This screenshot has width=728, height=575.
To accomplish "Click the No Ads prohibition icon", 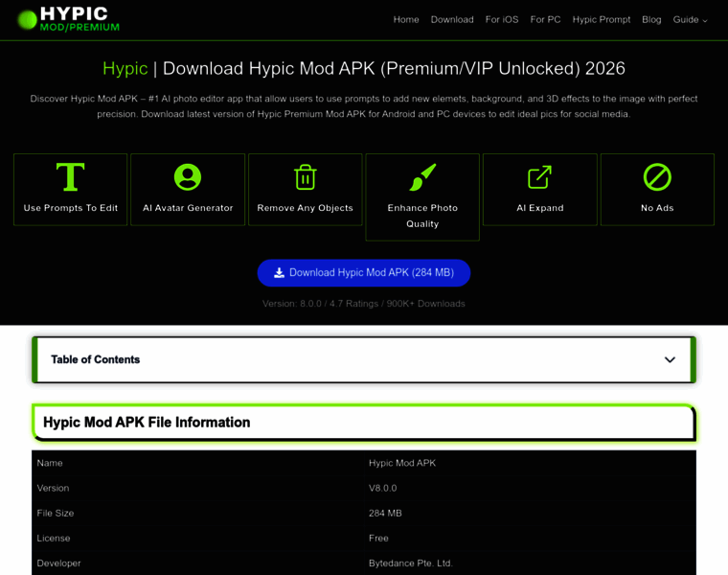I will coord(657,177).
